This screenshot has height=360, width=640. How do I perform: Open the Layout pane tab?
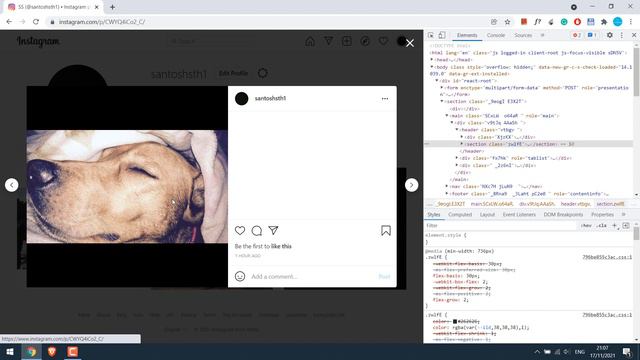(x=487, y=215)
